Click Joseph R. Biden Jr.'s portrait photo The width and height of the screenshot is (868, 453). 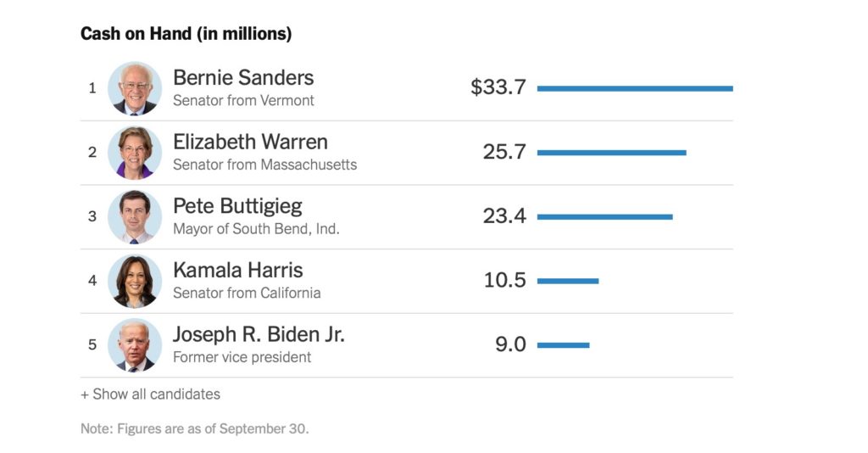134,345
